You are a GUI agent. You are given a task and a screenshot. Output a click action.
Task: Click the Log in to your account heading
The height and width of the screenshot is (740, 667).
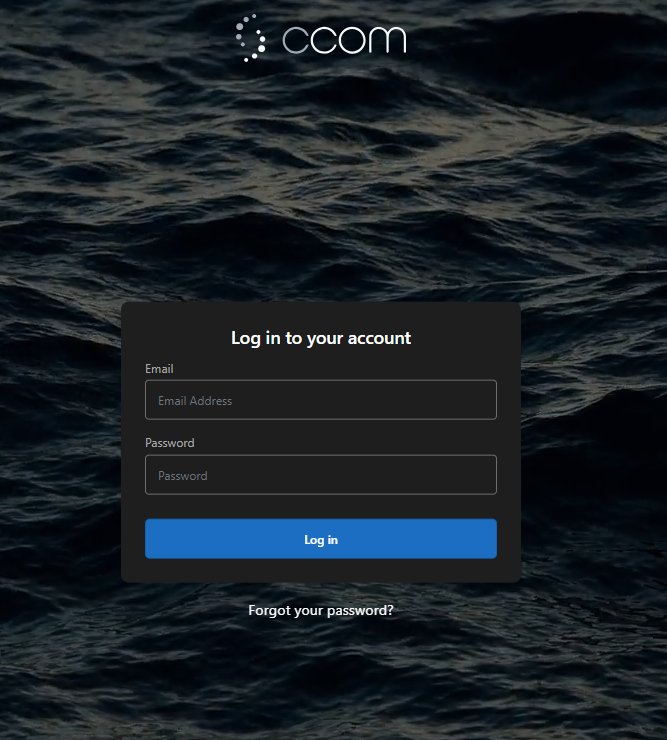pos(321,338)
